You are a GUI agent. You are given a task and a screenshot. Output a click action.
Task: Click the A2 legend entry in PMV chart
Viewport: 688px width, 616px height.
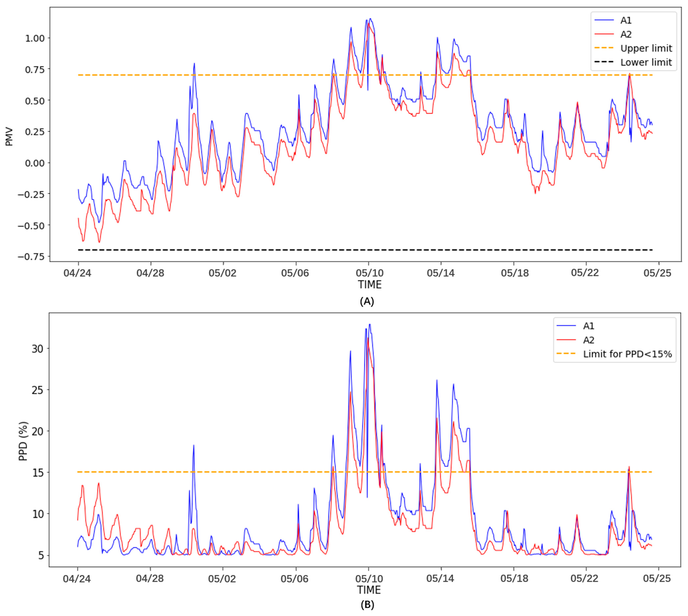click(x=626, y=35)
